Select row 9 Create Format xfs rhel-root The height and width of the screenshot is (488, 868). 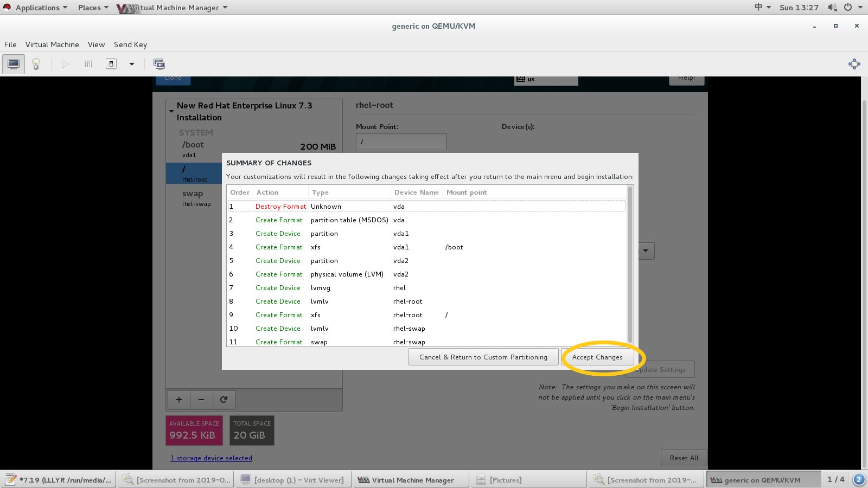pos(426,314)
